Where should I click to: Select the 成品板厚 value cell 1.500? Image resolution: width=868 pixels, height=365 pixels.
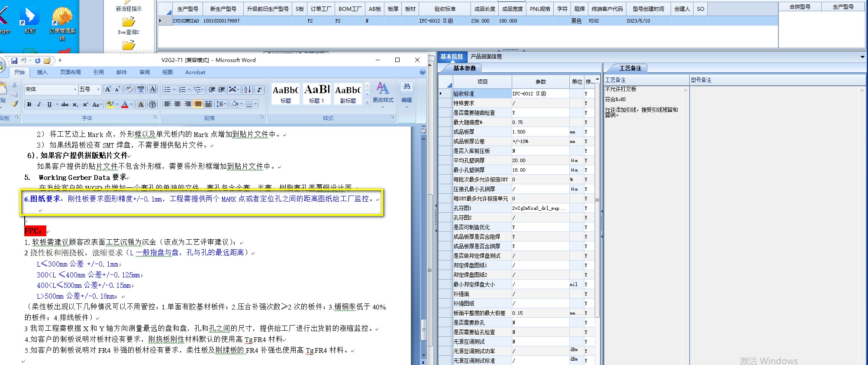[x=540, y=132]
